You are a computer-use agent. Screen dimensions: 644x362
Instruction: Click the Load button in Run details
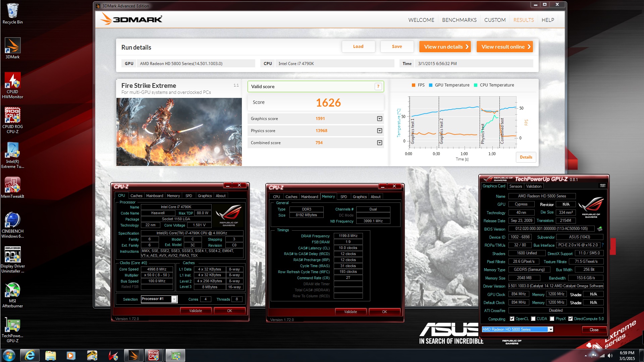coord(358,47)
